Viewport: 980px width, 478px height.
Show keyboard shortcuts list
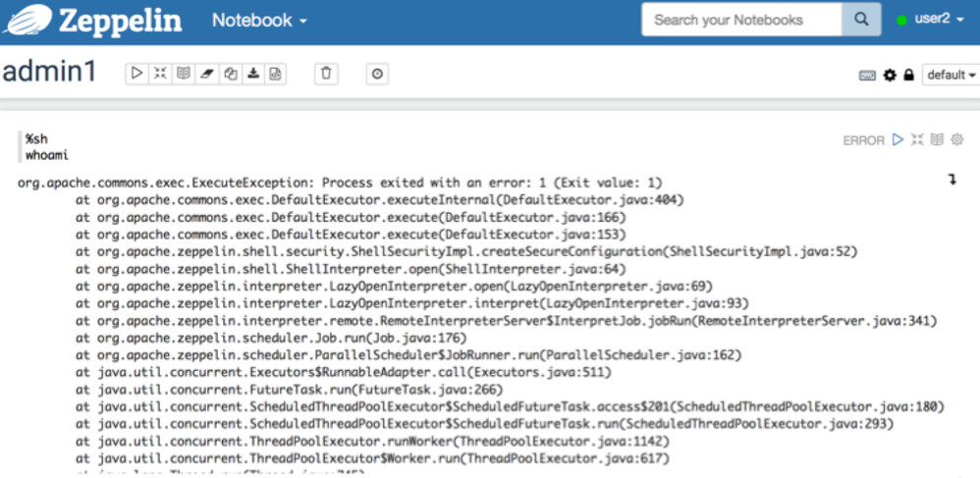[x=867, y=76]
